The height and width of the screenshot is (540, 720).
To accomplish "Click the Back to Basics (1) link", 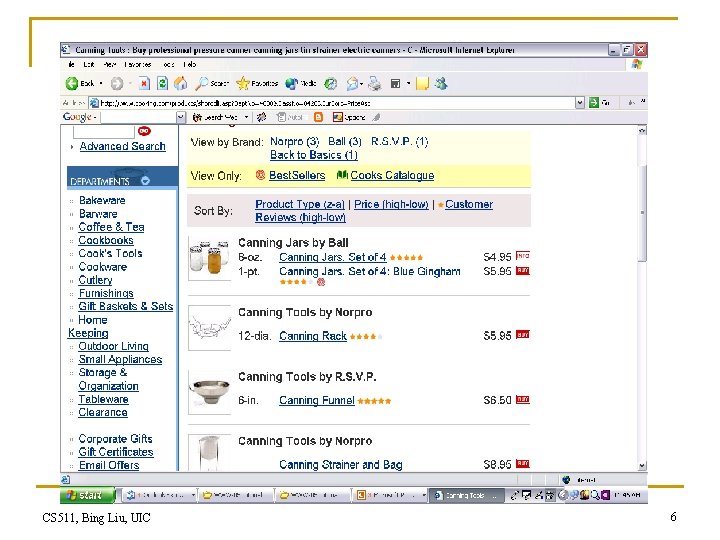I will pyautogui.click(x=314, y=155).
